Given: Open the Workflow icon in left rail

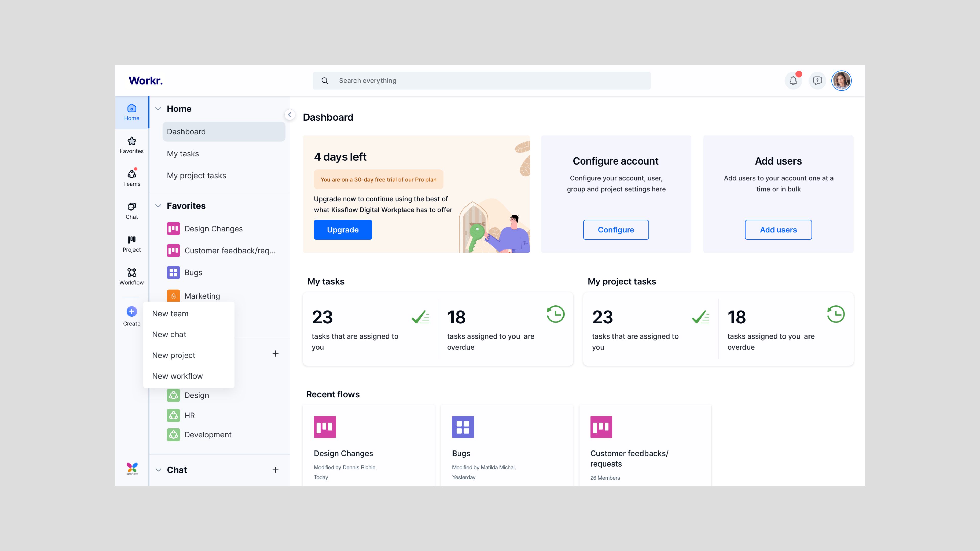Looking at the screenshot, I should click(132, 273).
